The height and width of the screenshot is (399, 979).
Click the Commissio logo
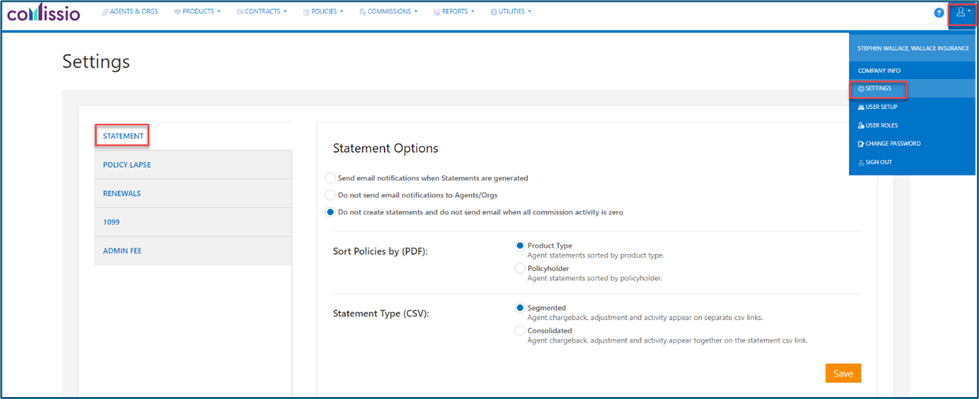[x=44, y=13]
